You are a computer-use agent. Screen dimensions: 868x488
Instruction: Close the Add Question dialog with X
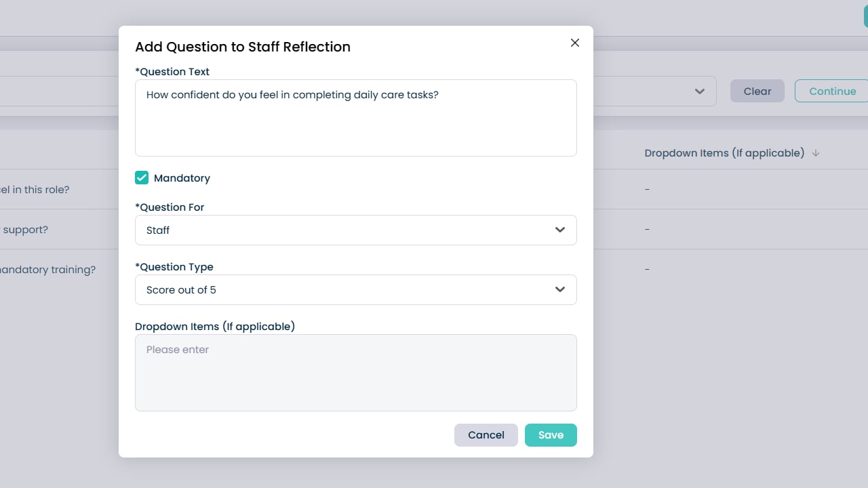pyautogui.click(x=575, y=43)
